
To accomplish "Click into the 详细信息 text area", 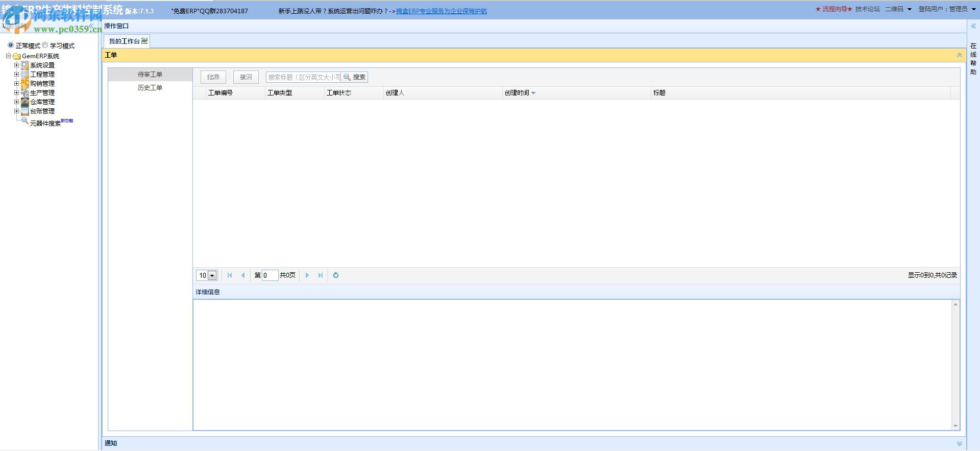I will tap(572, 365).
